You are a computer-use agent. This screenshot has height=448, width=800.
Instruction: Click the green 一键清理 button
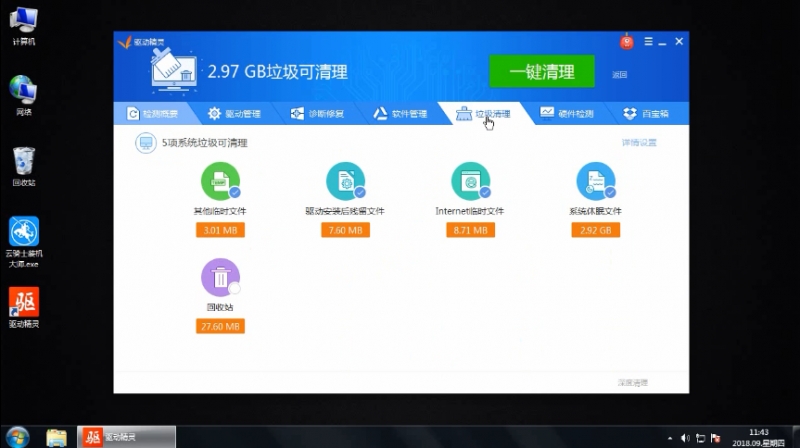(x=542, y=71)
